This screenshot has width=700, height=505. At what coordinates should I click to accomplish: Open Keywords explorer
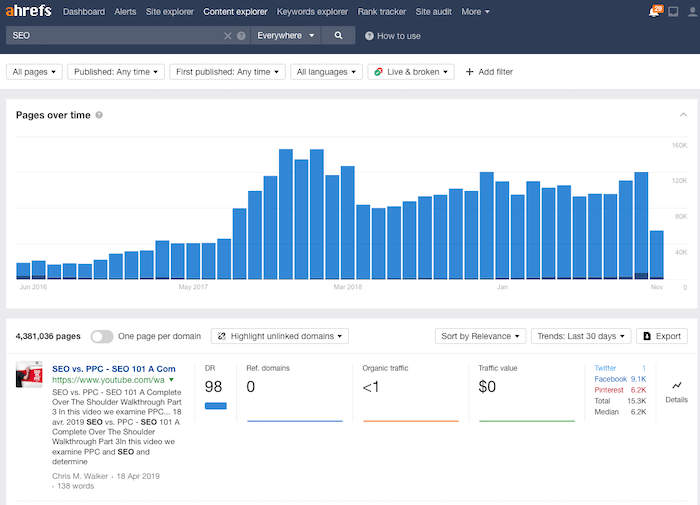click(312, 12)
